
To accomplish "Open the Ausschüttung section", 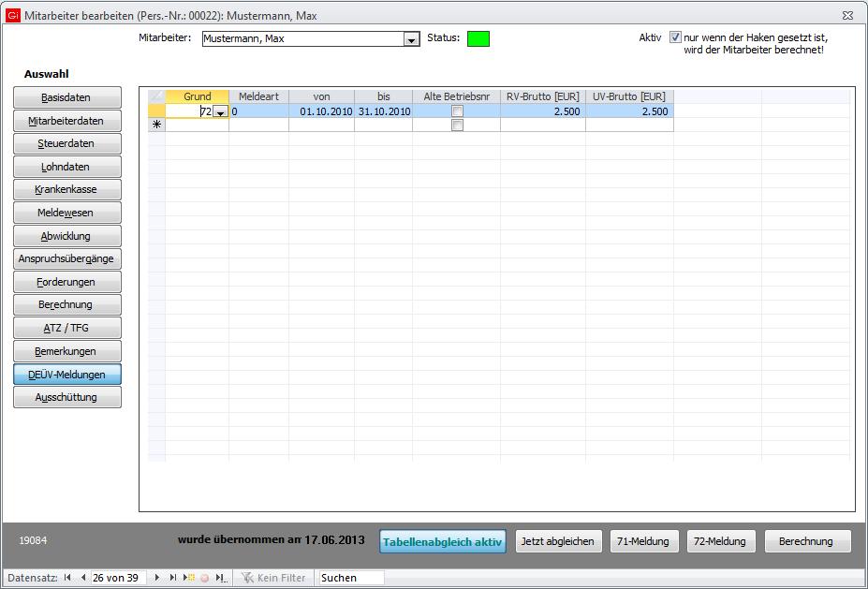I will click(x=67, y=397).
